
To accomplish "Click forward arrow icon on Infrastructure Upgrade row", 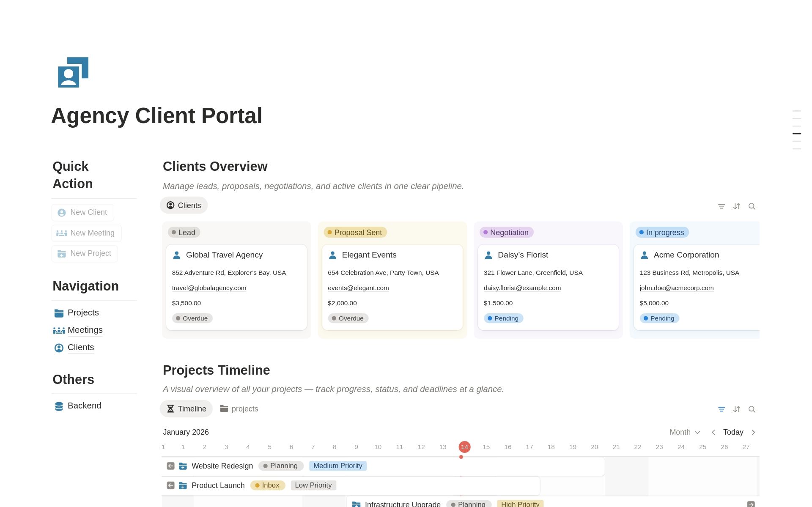I will coord(751,504).
